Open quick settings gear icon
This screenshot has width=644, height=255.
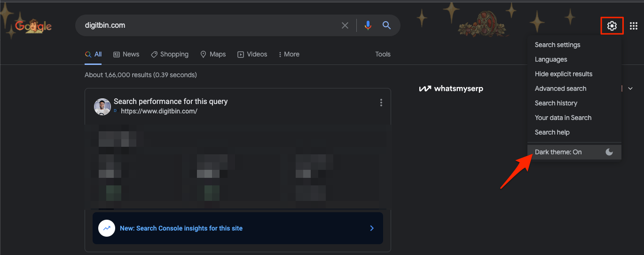[612, 26]
